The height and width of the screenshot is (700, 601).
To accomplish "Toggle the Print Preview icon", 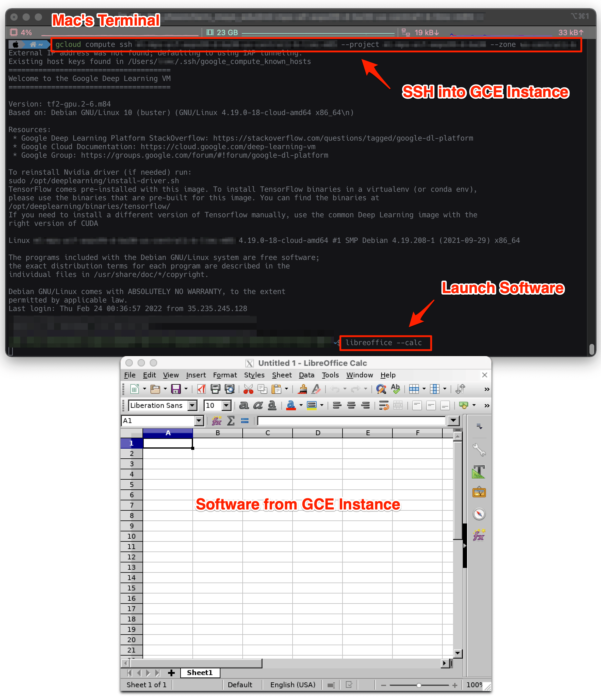I will (x=230, y=389).
